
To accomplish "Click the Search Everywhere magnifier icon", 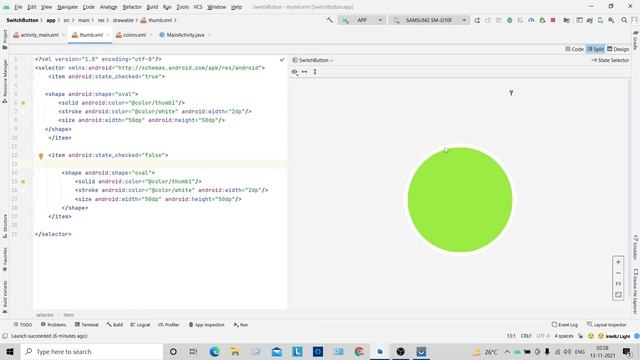I will coord(624,20).
